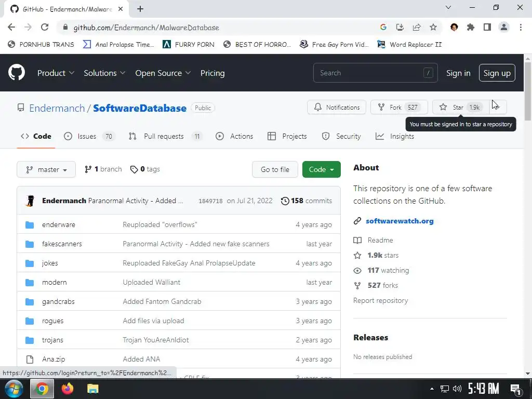
Task: Switch to the Issues tab
Action: (x=89, y=136)
